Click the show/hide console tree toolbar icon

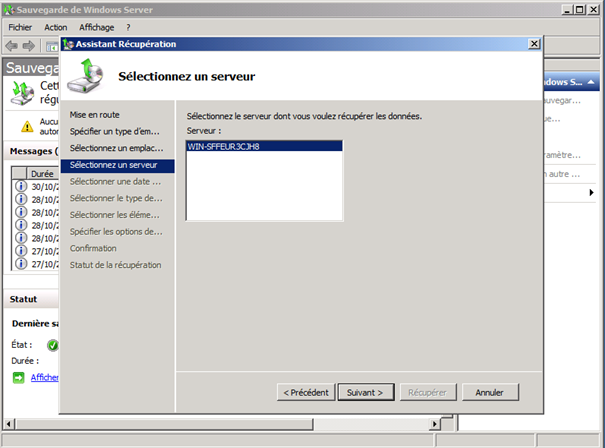click(52, 47)
